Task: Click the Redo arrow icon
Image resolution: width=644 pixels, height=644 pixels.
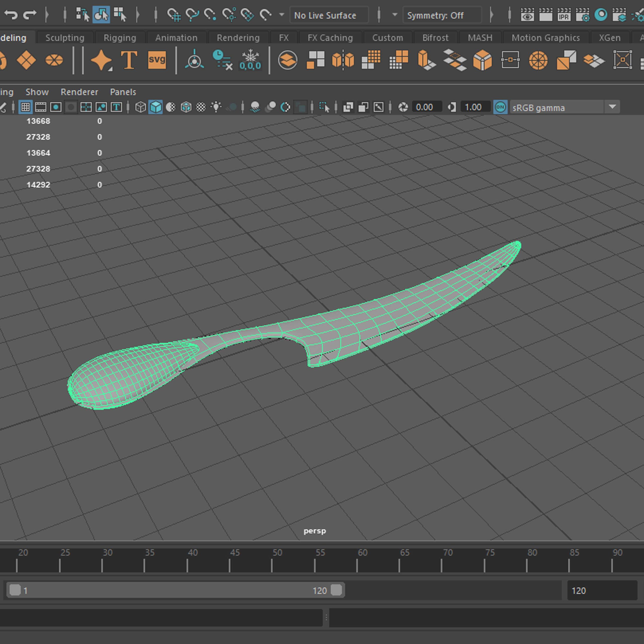Action: [x=30, y=15]
